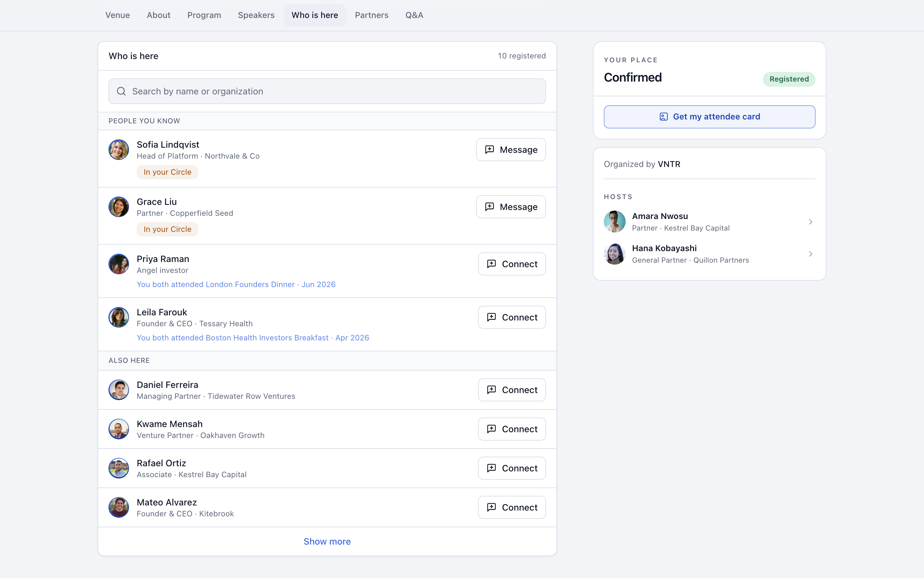
Task: Open Amara Nwosu's name
Action: point(660,216)
